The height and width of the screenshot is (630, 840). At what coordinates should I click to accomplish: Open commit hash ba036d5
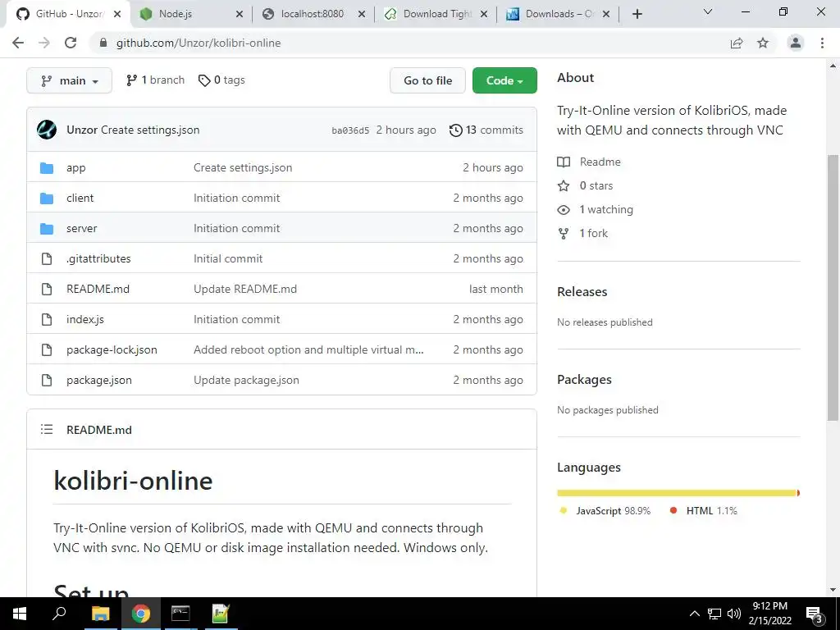(x=350, y=130)
